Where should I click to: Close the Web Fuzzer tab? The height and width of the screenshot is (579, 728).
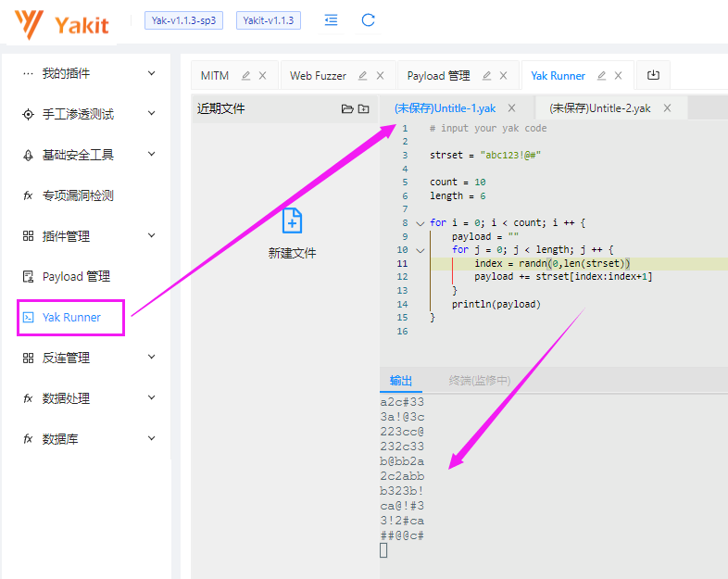381,76
